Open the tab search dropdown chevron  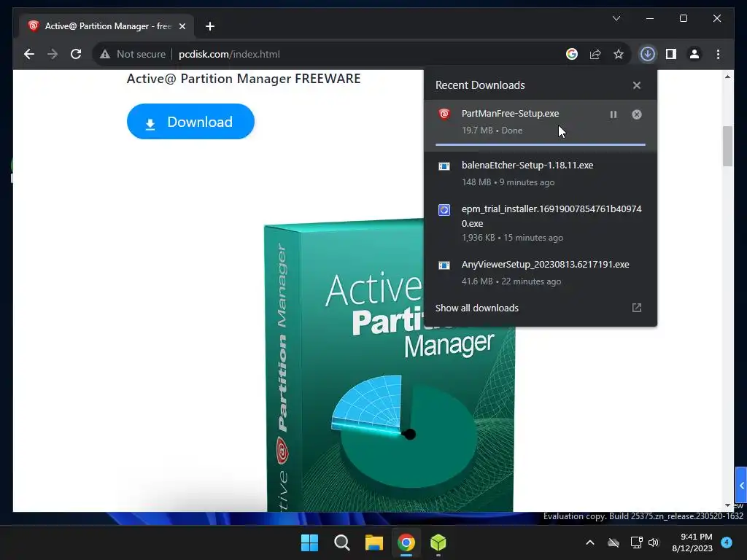click(x=616, y=18)
